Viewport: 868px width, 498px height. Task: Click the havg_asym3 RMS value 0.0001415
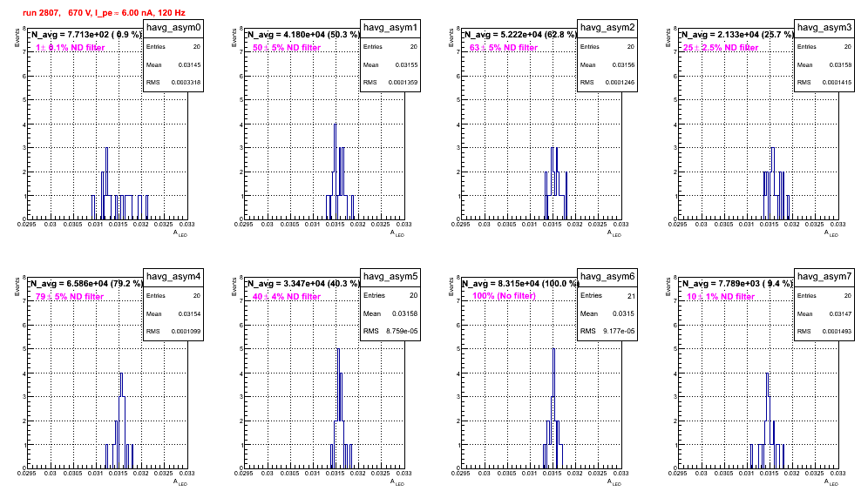coord(837,83)
